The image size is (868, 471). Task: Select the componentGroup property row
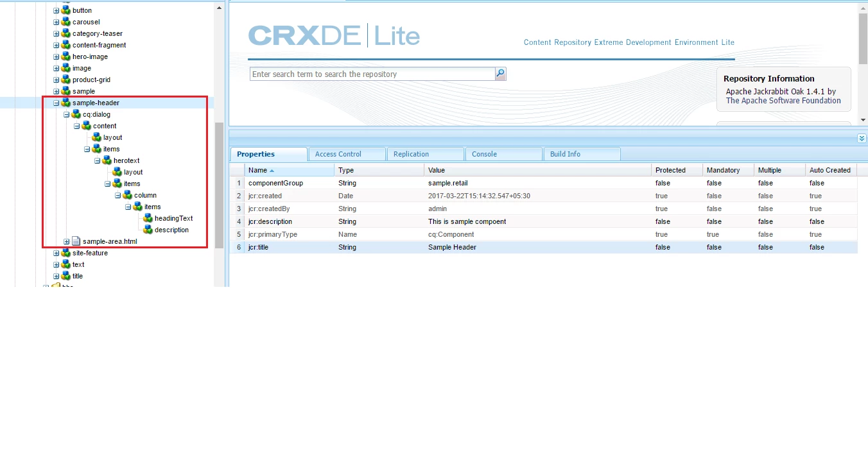click(543, 183)
